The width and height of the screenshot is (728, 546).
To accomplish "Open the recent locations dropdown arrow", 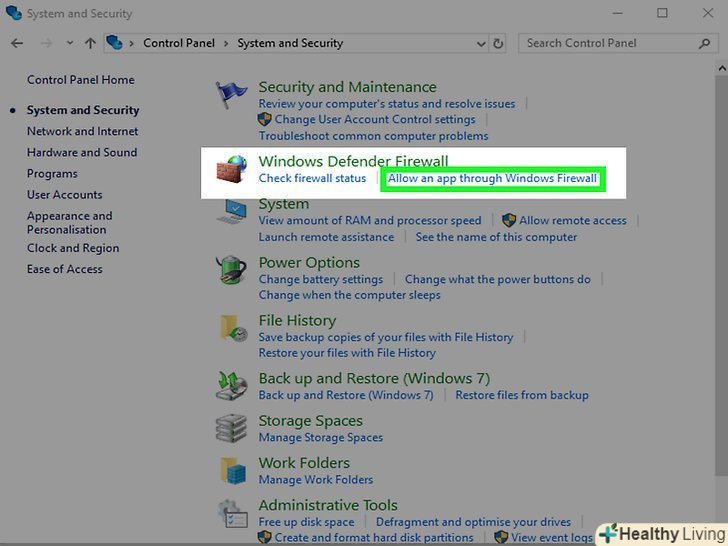I will [x=70, y=43].
